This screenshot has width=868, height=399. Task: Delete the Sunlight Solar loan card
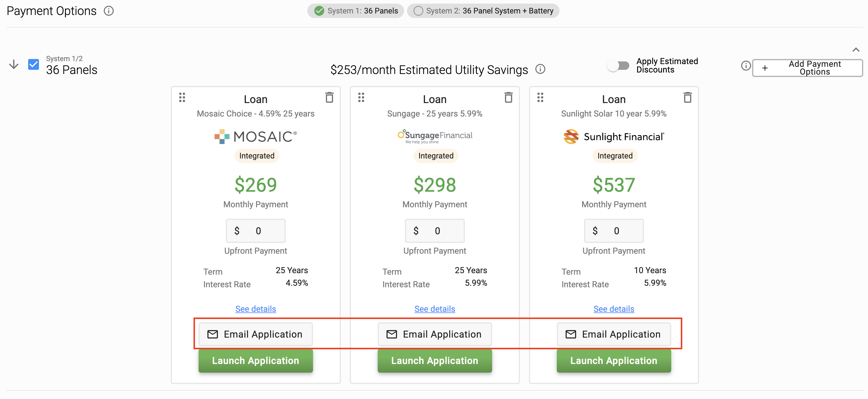click(687, 97)
